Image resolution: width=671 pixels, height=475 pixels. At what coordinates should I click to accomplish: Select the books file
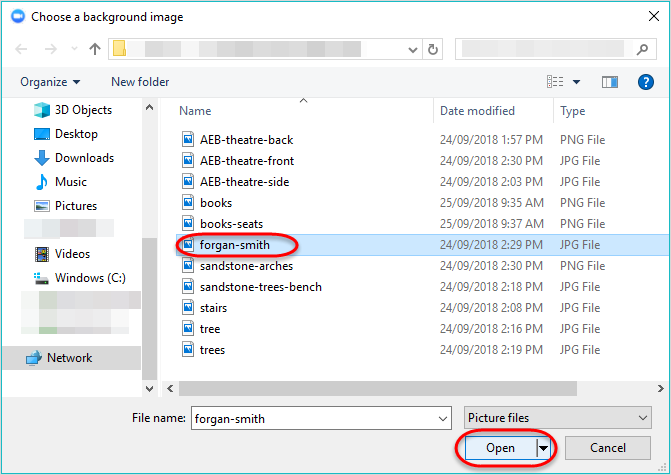(x=216, y=203)
